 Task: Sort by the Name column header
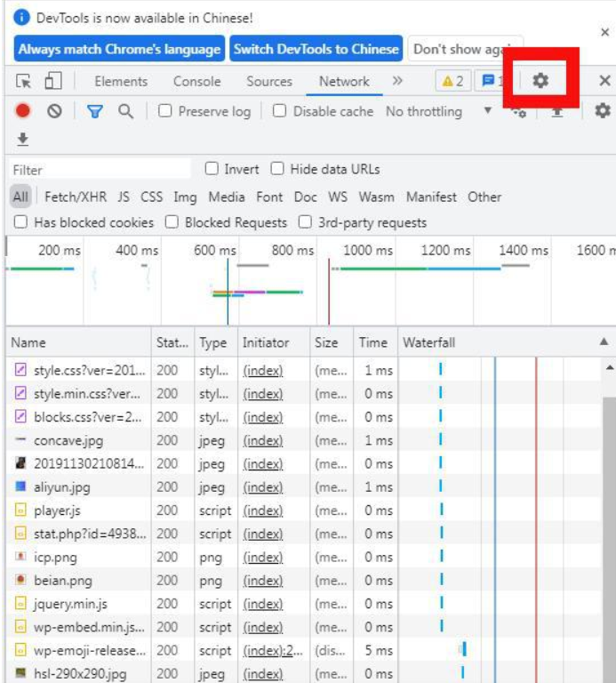(78, 342)
